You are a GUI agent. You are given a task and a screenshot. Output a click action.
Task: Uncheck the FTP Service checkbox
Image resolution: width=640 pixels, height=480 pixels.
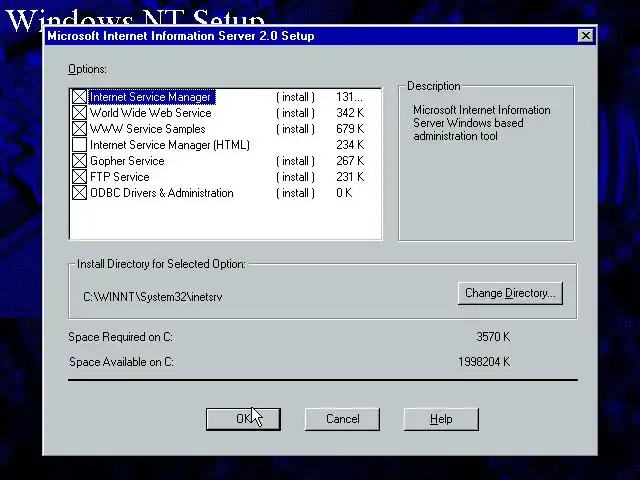point(79,177)
